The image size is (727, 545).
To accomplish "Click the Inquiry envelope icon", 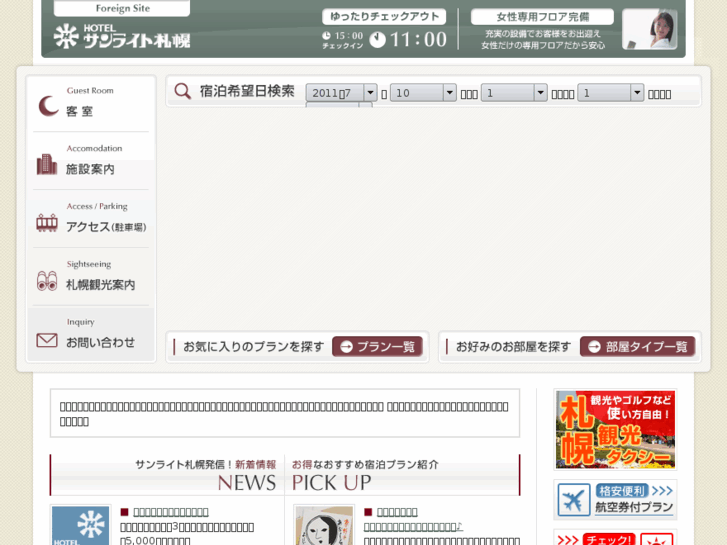I will [47, 340].
